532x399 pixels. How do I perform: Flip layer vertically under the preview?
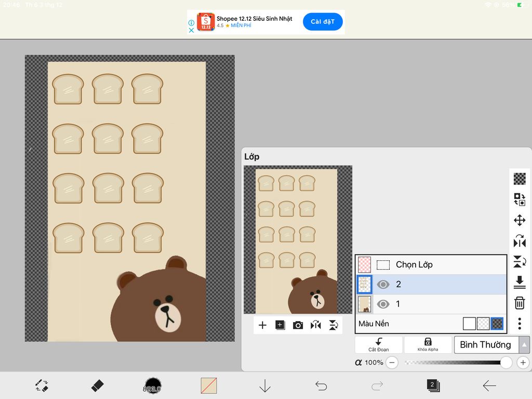click(x=334, y=325)
